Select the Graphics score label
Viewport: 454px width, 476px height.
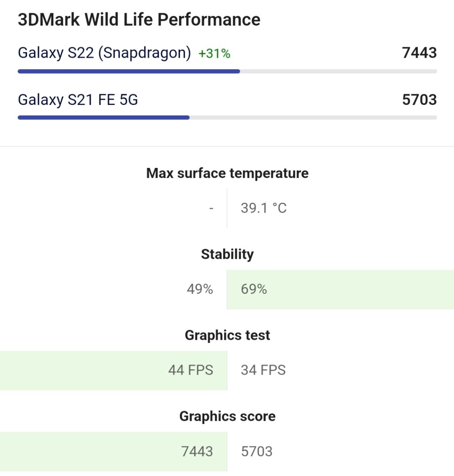[227, 416]
